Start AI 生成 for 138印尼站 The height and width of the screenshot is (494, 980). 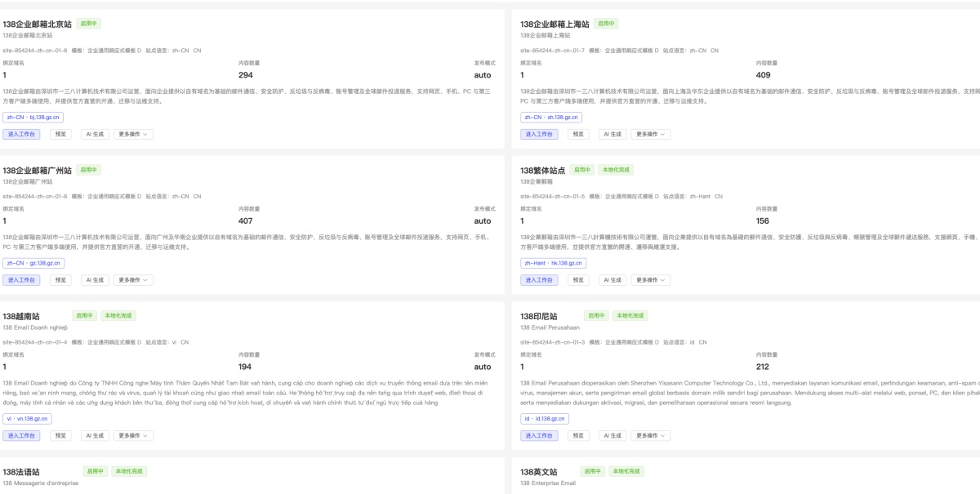pos(612,436)
